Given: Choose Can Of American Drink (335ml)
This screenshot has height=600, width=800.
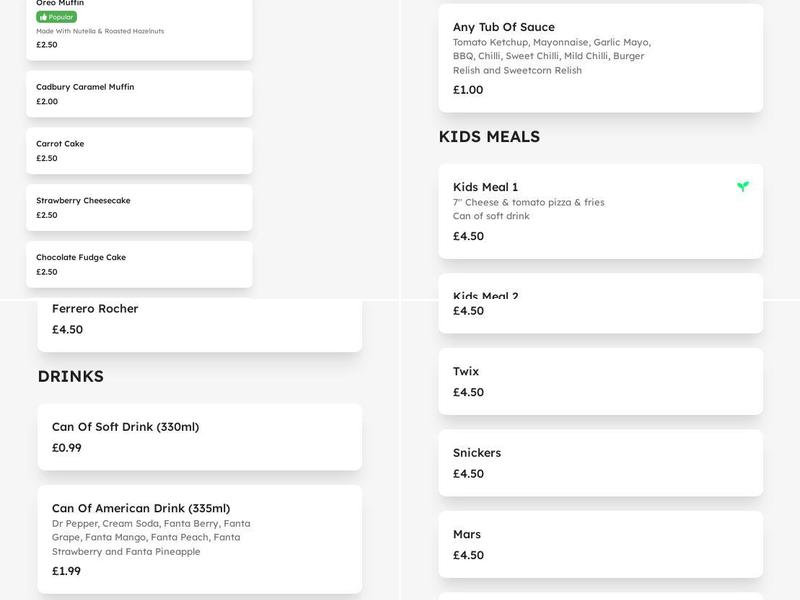Looking at the screenshot, I should pos(199,539).
